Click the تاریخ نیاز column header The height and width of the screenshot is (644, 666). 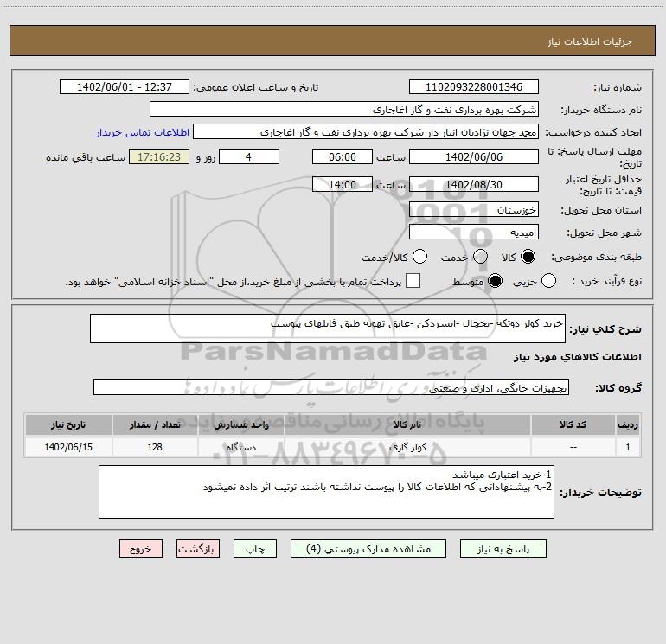68,424
